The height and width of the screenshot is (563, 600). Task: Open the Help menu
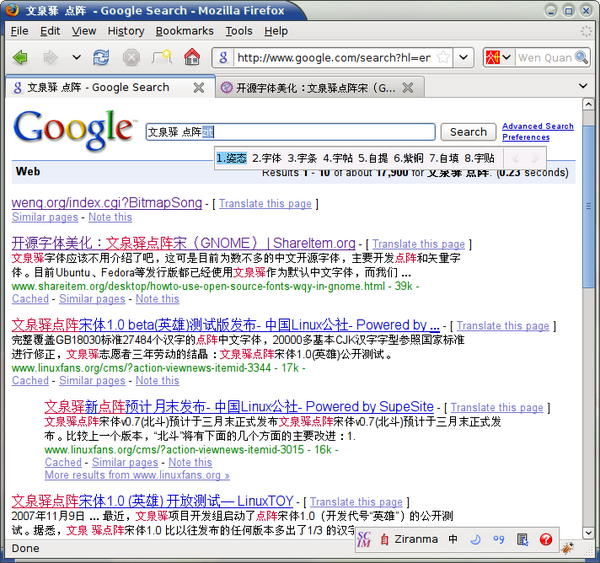(x=276, y=31)
